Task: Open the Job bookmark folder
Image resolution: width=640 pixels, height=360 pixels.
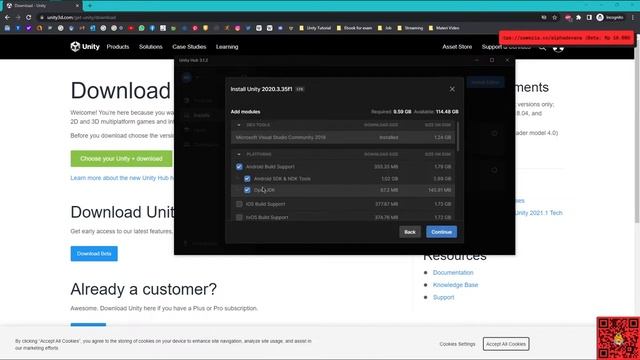Action: (384, 28)
